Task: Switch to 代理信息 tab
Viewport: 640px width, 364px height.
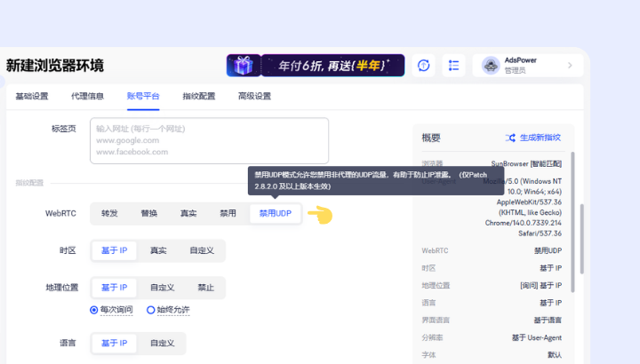Action: (x=87, y=96)
